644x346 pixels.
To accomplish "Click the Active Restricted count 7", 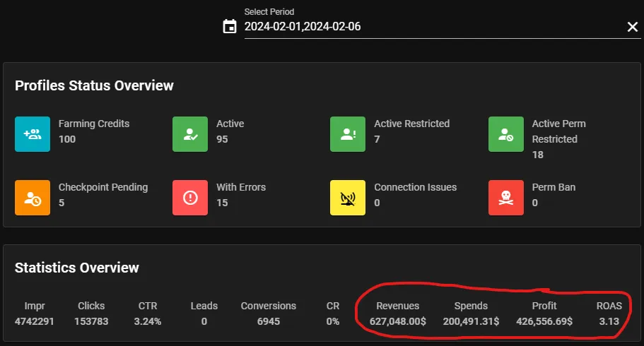I will pyautogui.click(x=377, y=140).
